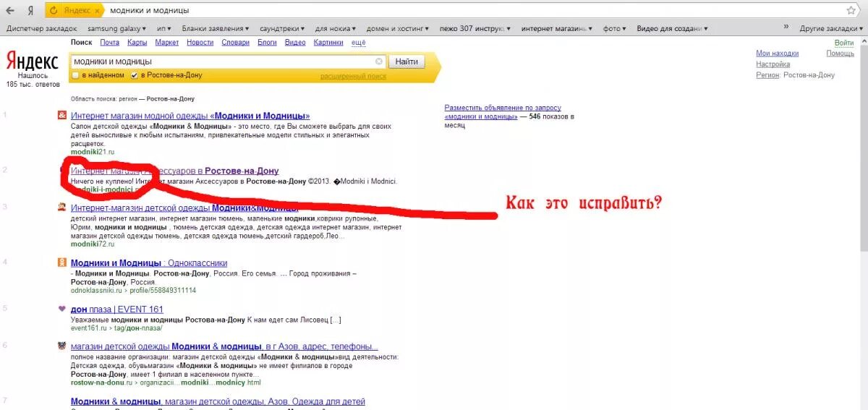Viewport: 868px width, 410px height.
Task: Open the 'фото' bookmarks folder
Action: tap(615, 29)
